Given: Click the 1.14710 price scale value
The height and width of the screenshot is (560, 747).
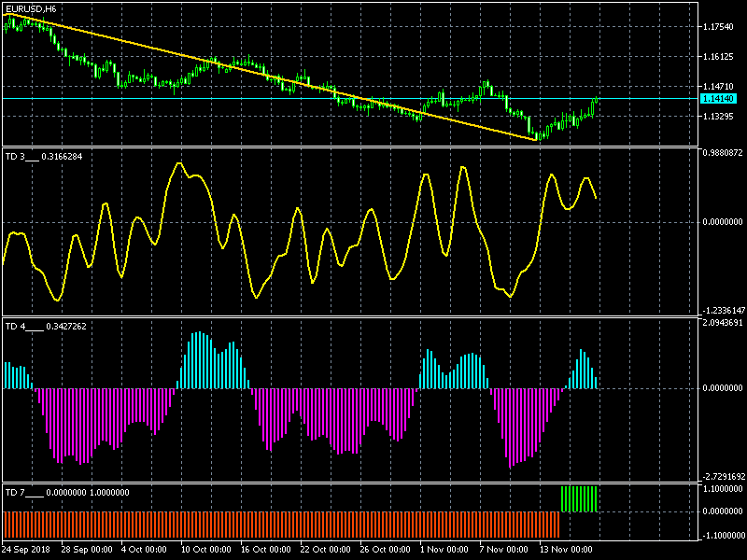Looking at the screenshot, I should pos(718,86).
